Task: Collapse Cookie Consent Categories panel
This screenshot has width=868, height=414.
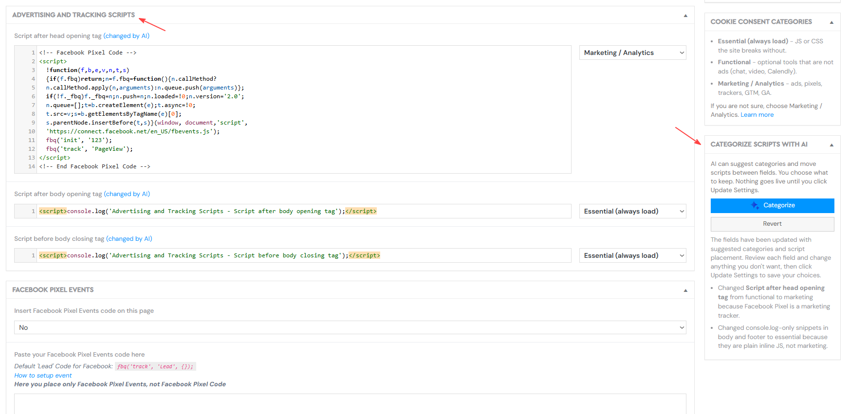Action: coord(831,22)
